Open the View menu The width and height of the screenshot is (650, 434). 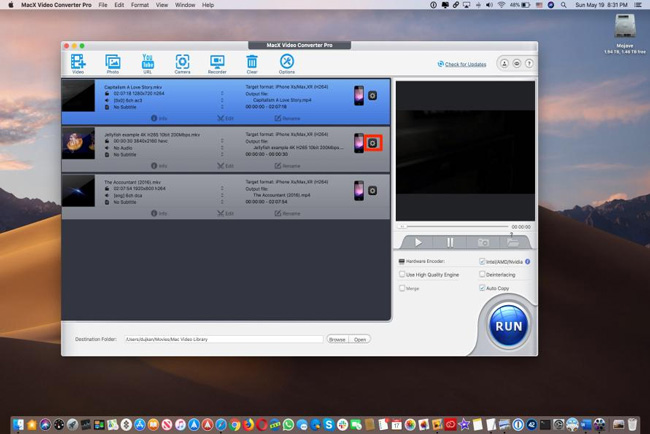coord(162,5)
